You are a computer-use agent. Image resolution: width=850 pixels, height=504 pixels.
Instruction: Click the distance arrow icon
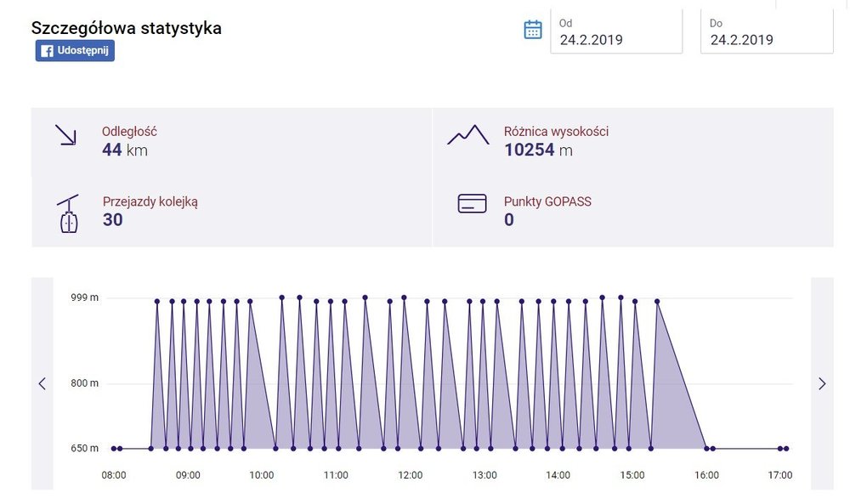[65, 135]
